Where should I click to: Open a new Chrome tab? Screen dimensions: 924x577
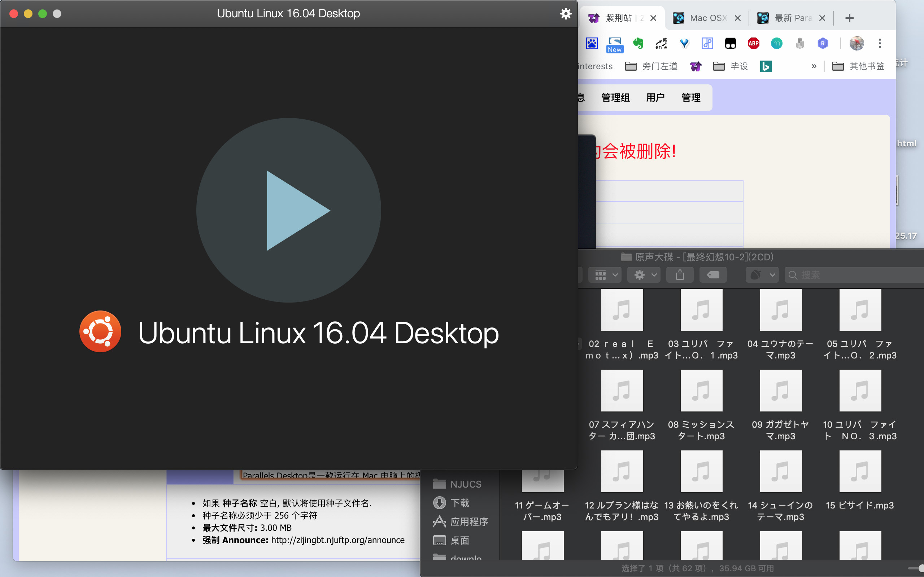849,18
